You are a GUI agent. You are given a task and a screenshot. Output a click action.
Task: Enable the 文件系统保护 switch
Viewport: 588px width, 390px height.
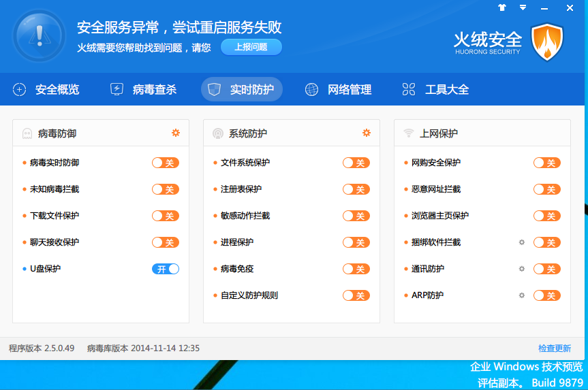(356, 163)
